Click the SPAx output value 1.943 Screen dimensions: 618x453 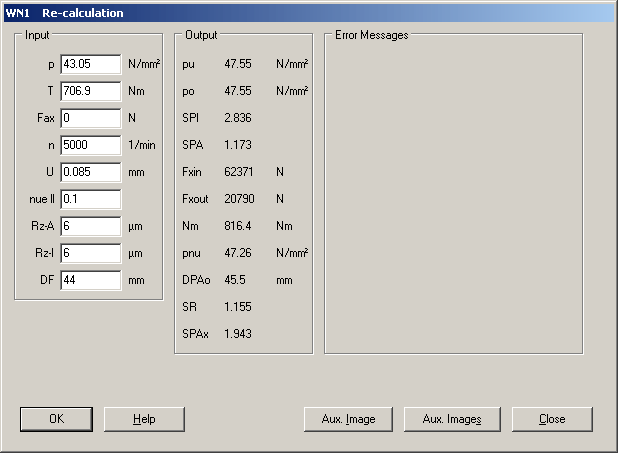point(238,334)
